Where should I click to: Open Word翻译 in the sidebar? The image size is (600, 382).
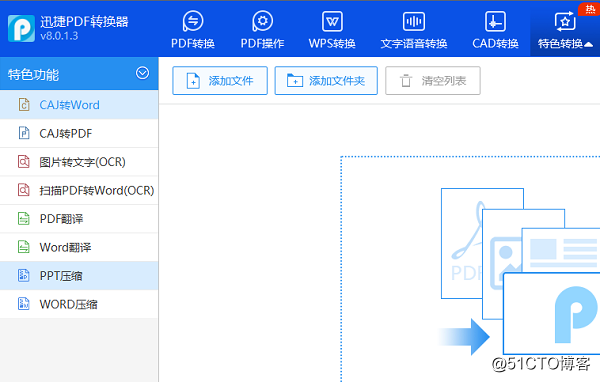point(79,247)
